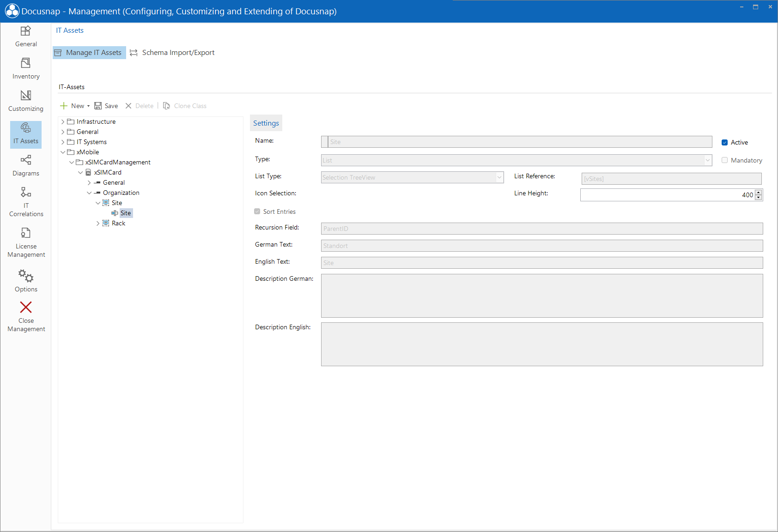Click the xSIMCard class icon

[x=88, y=172]
